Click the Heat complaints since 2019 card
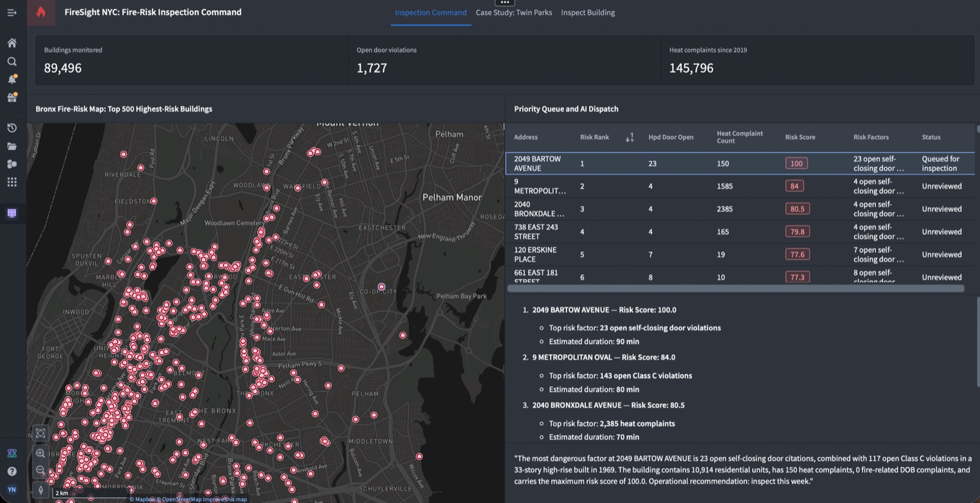The width and height of the screenshot is (980, 503). click(818, 60)
